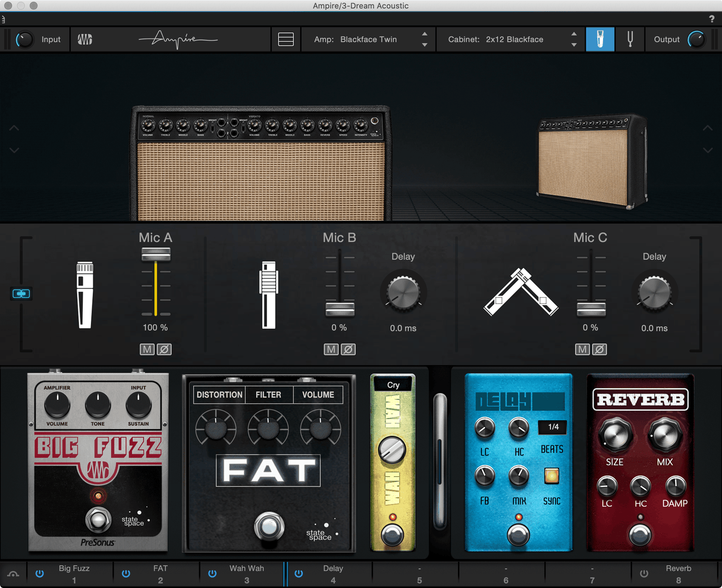Power off the FAT pedal in bottom strip
Screen dimensions: 722x588
pyautogui.click(x=125, y=573)
